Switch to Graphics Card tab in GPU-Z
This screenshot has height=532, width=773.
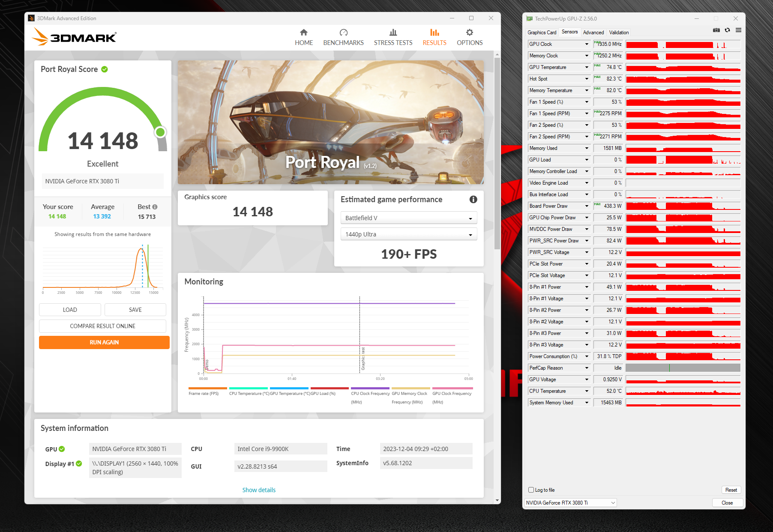[x=542, y=33]
